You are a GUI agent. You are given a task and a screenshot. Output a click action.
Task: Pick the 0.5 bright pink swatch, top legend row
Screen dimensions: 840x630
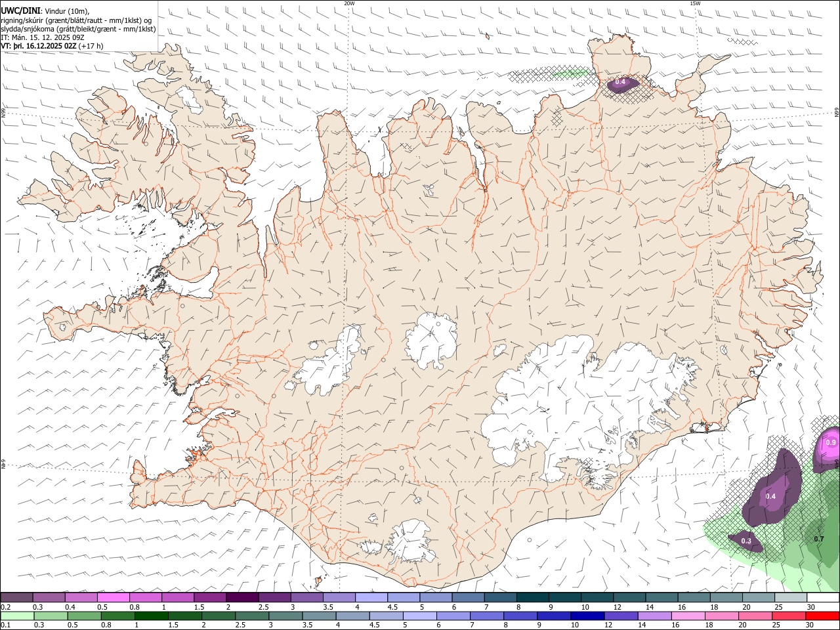tap(113, 598)
